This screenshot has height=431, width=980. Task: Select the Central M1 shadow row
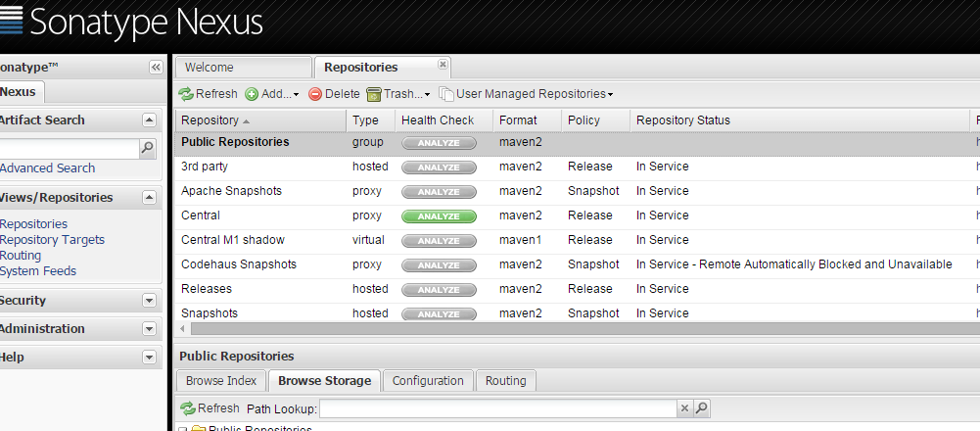(577, 240)
